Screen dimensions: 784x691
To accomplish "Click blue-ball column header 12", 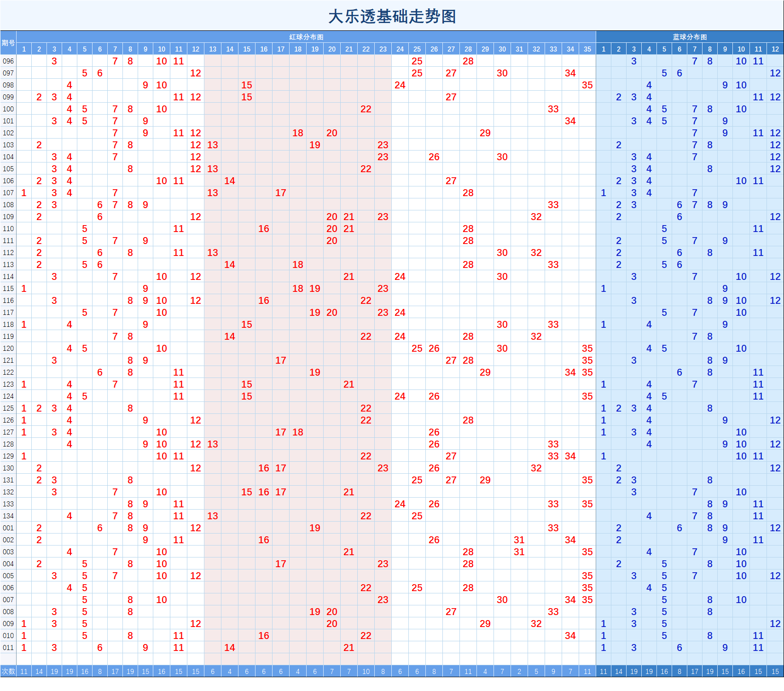I will [x=775, y=49].
